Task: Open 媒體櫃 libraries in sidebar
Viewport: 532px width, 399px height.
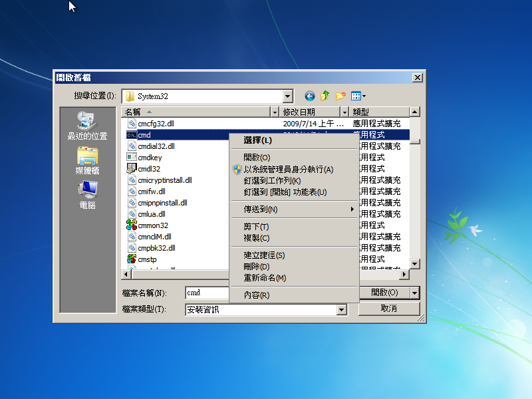Action: click(x=88, y=160)
